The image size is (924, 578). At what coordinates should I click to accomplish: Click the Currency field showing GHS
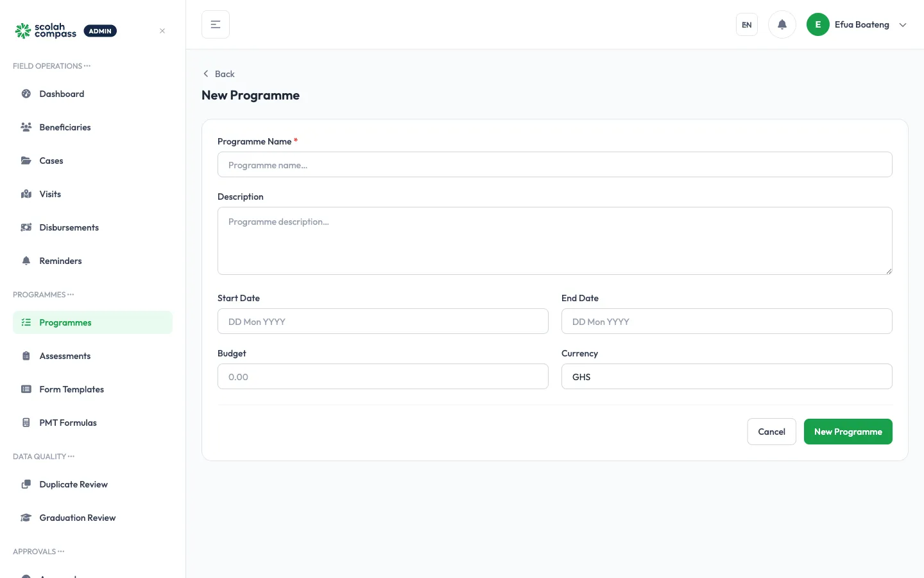click(x=727, y=376)
